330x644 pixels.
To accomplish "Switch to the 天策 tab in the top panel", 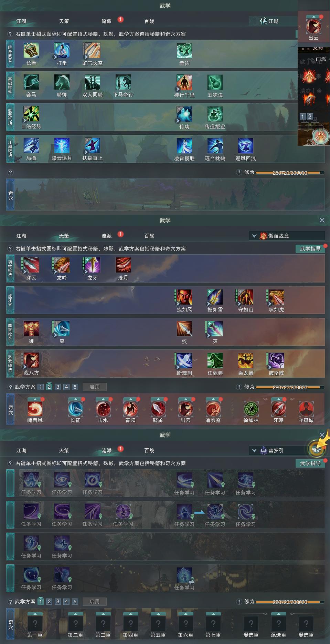I will [x=64, y=21].
